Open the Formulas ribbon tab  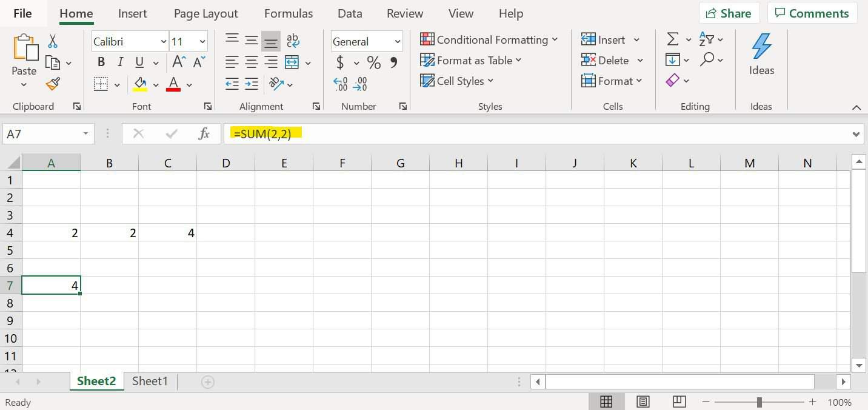click(289, 13)
